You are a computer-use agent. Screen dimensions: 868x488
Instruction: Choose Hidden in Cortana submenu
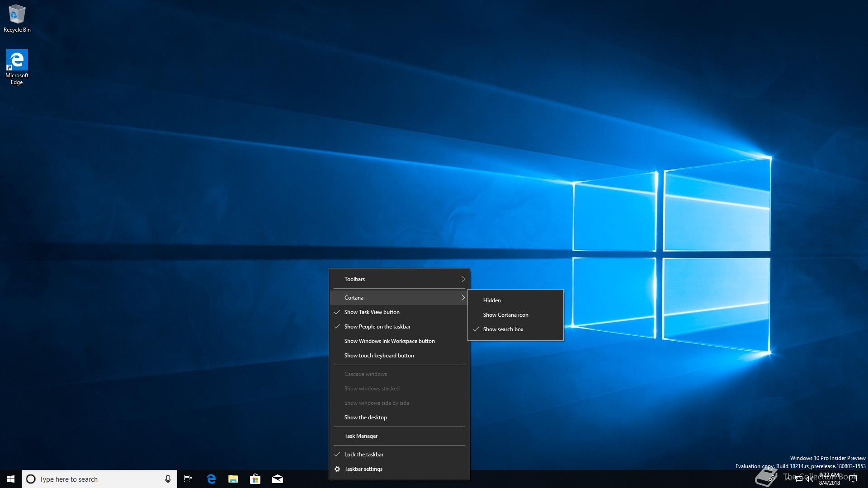pos(492,300)
